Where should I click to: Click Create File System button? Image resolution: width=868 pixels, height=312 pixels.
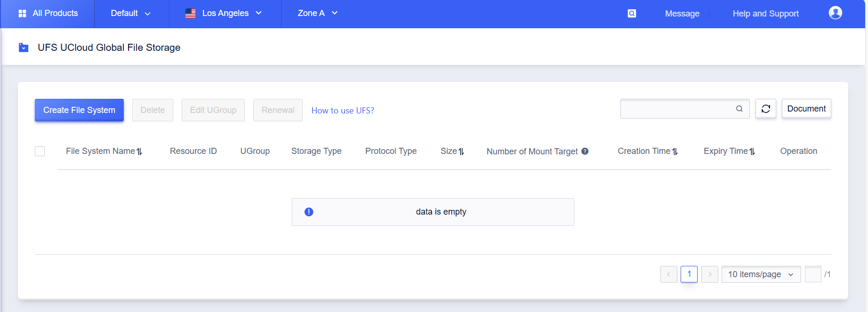pos(79,110)
